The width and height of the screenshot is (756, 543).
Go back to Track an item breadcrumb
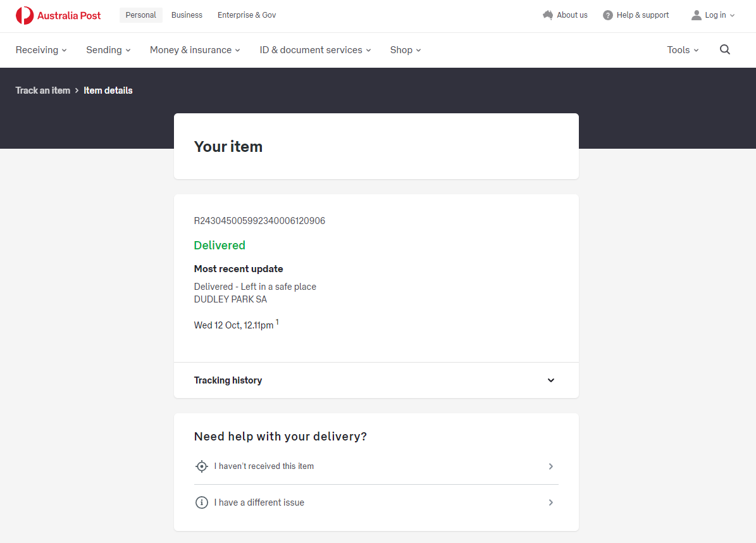point(43,91)
